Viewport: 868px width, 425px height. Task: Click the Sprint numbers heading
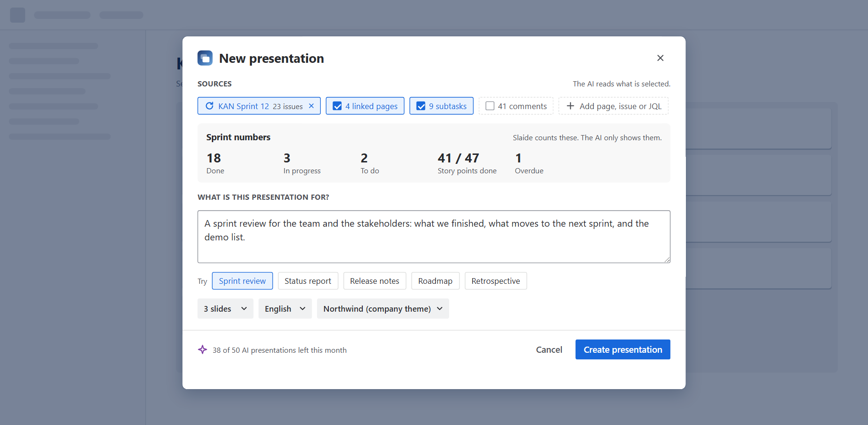(x=238, y=137)
